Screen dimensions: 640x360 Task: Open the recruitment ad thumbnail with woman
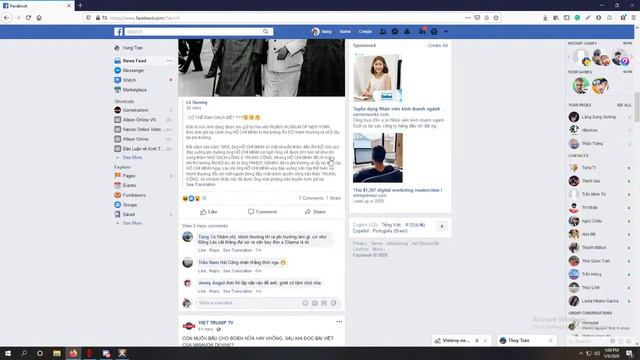378,78
